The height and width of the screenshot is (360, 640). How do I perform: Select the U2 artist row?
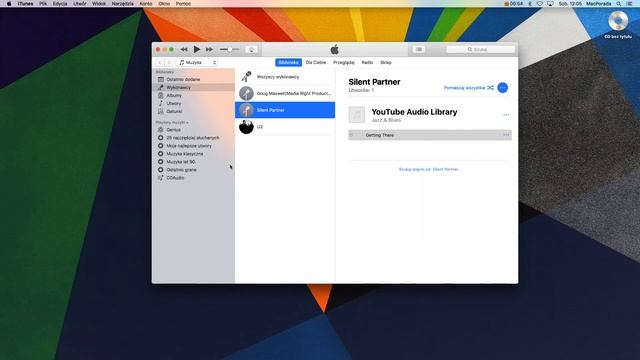[x=285, y=127]
